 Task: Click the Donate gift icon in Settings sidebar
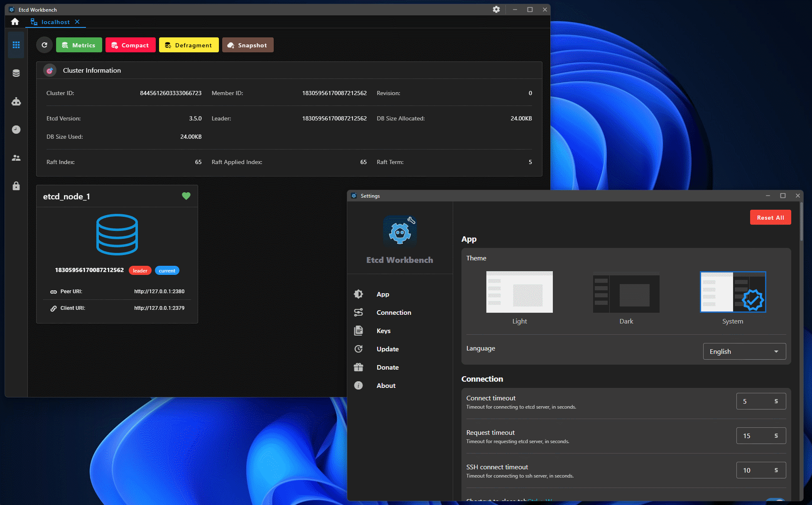tap(358, 367)
